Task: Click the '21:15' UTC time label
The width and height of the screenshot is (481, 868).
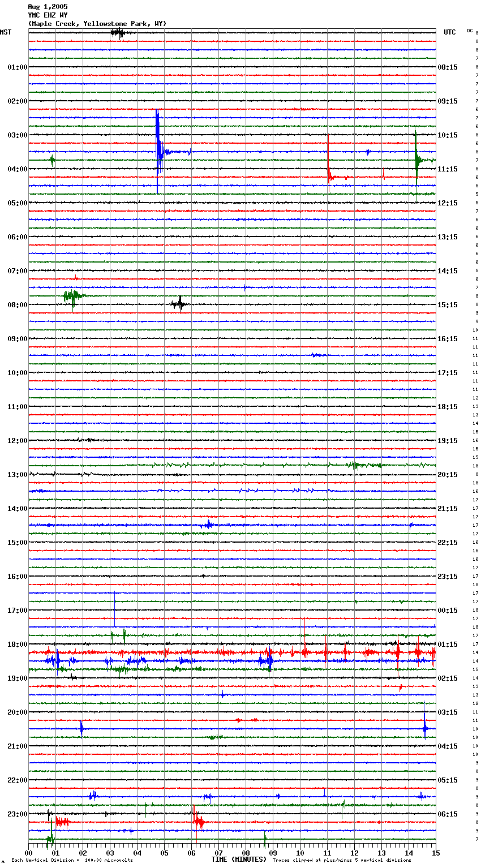Action: (448, 509)
